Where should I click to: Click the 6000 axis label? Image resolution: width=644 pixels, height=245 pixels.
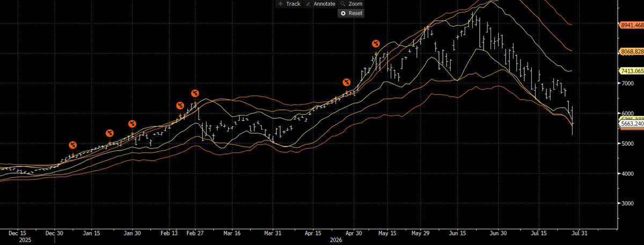(628, 114)
